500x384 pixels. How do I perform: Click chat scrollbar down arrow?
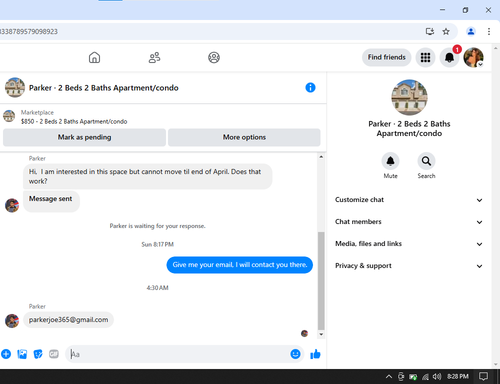click(x=321, y=334)
